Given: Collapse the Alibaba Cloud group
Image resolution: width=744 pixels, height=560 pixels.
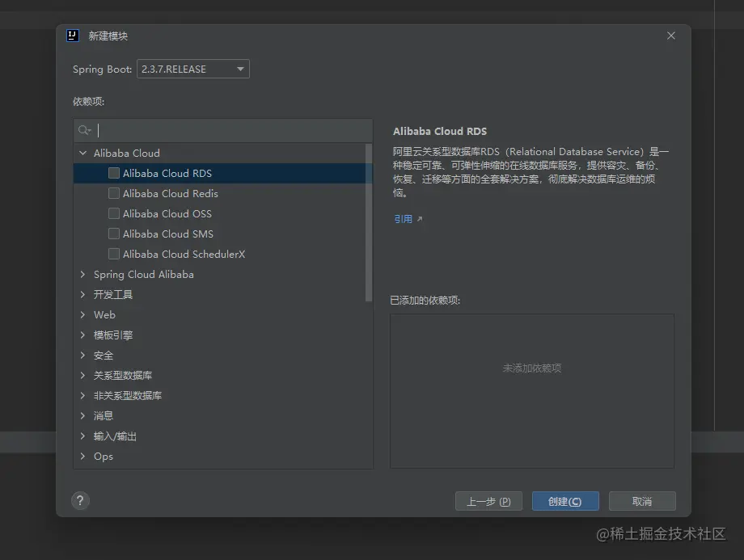Looking at the screenshot, I should pos(83,153).
